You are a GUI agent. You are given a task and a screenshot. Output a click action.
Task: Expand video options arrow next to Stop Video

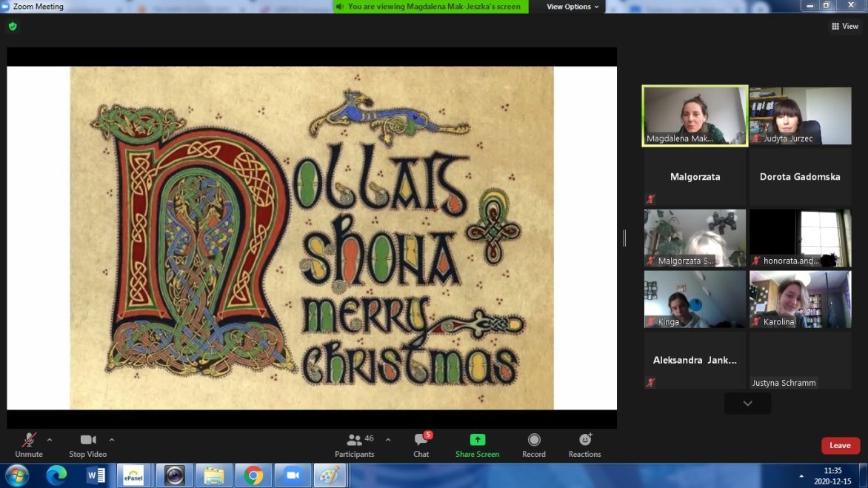tap(112, 440)
